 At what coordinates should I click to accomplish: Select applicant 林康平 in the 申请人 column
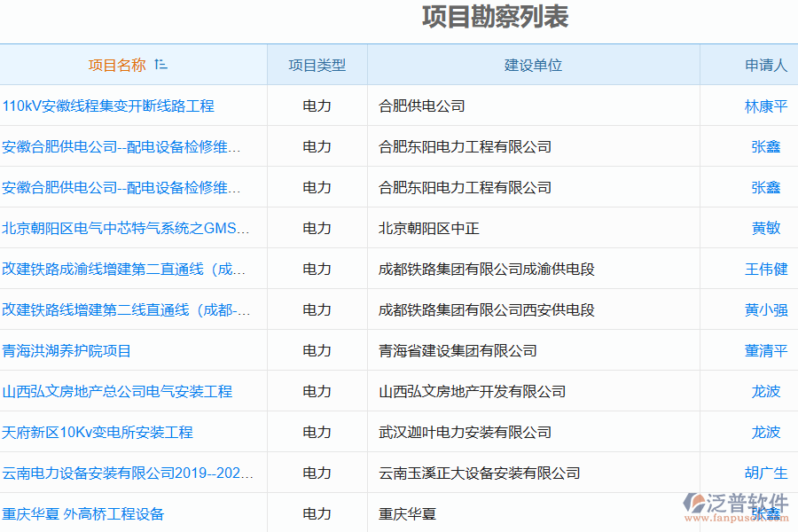pos(765,106)
